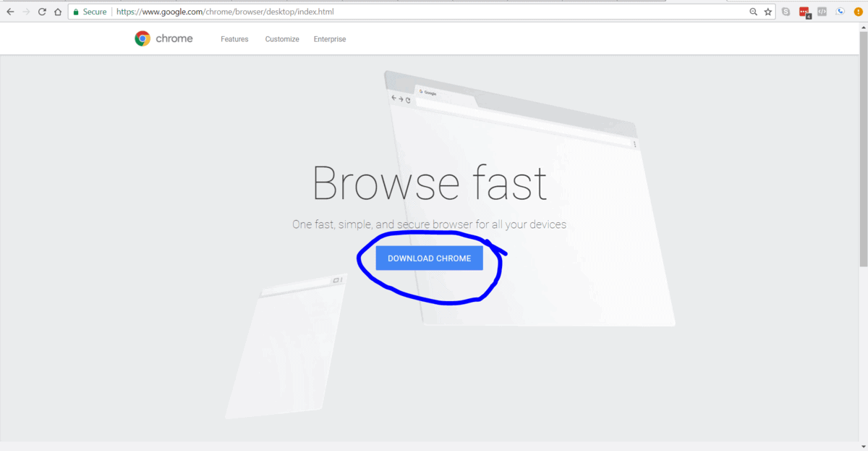Open the gray code brackets extension

(822, 12)
